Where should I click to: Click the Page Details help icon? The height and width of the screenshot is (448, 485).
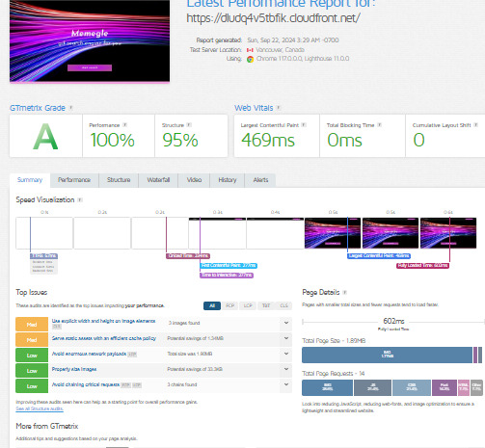click(x=345, y=293)
